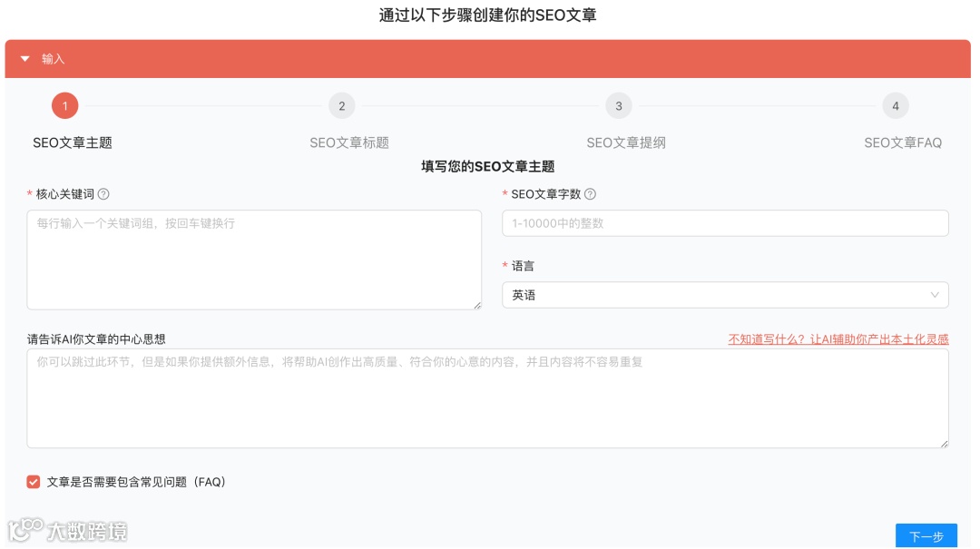
Task: Click the help icon beside SEO文章字数
Action: coord(590,193)
